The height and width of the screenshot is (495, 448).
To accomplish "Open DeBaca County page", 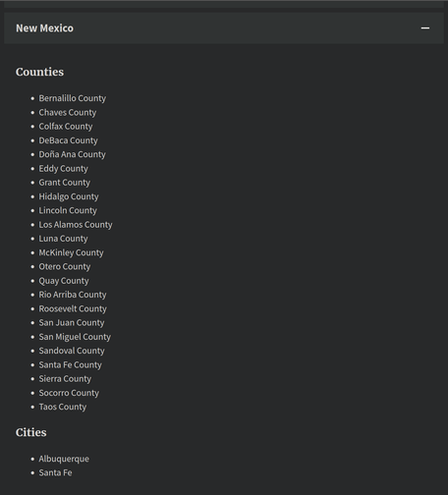I will 68,140.
